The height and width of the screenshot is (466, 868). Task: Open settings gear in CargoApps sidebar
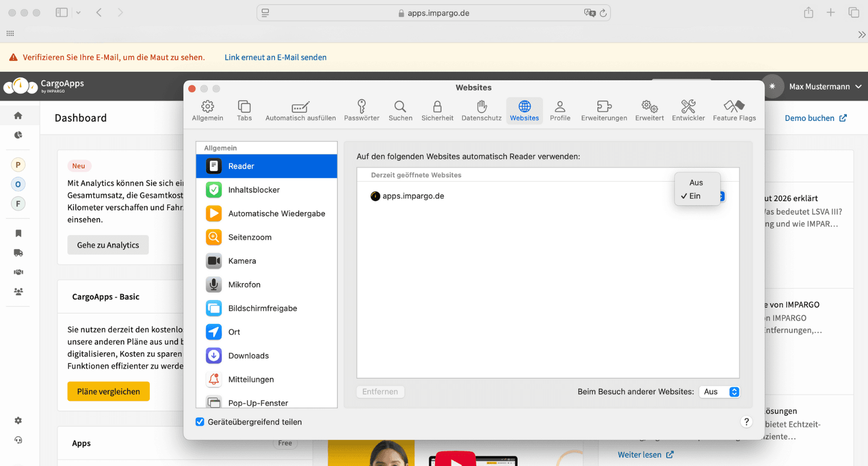18,420
